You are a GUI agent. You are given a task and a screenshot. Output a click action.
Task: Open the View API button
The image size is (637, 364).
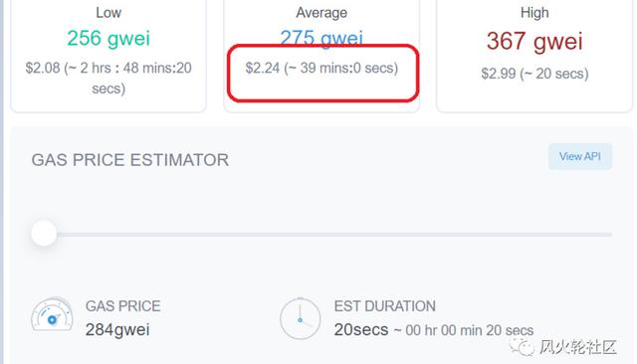click(579, 156)
